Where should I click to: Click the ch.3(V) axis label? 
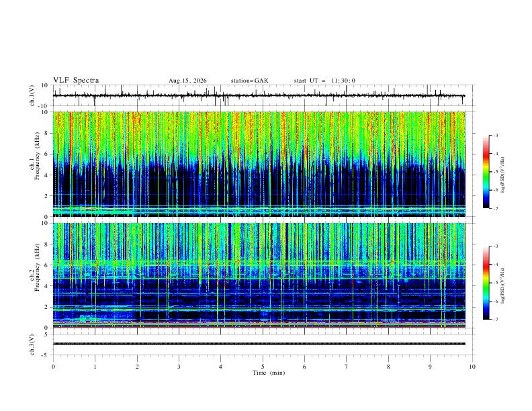(32, 345)
